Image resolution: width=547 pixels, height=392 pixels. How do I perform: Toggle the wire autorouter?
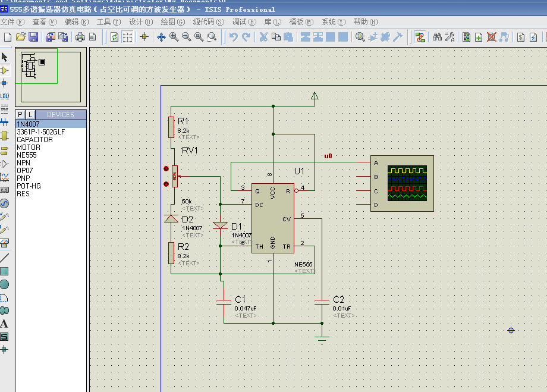point(420,37)
